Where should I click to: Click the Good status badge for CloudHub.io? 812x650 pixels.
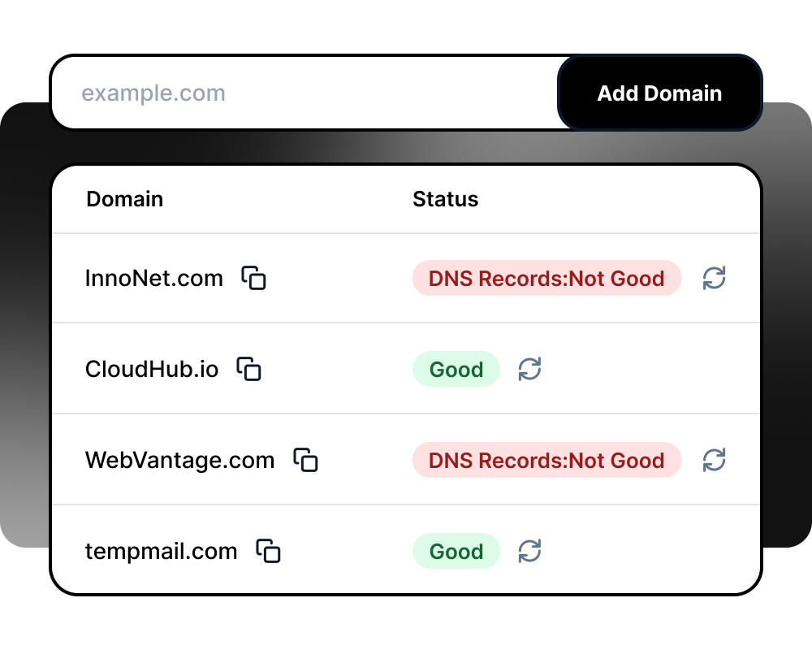point(456,369)
